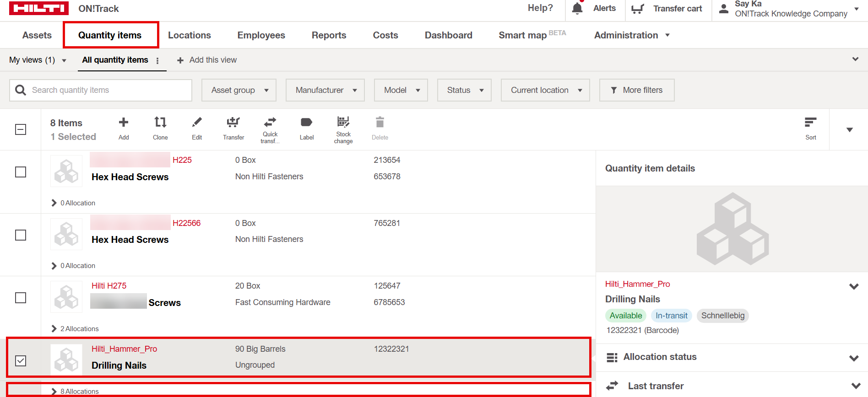868x397 pixels.
Task: Click the Clone icon in toolbar
Action: 160,123
